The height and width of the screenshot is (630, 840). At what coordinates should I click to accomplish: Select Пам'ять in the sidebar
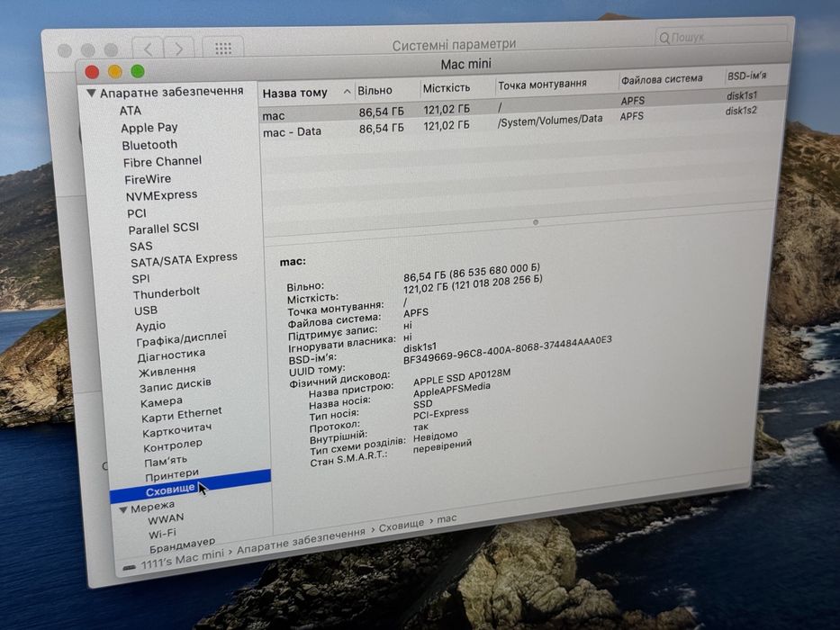click(x=166, y=461)
